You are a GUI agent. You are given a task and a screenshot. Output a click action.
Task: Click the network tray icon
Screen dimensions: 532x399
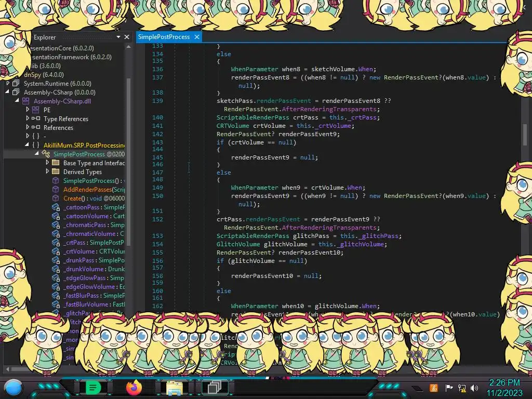pyautogui.click(x=461, y=388)
